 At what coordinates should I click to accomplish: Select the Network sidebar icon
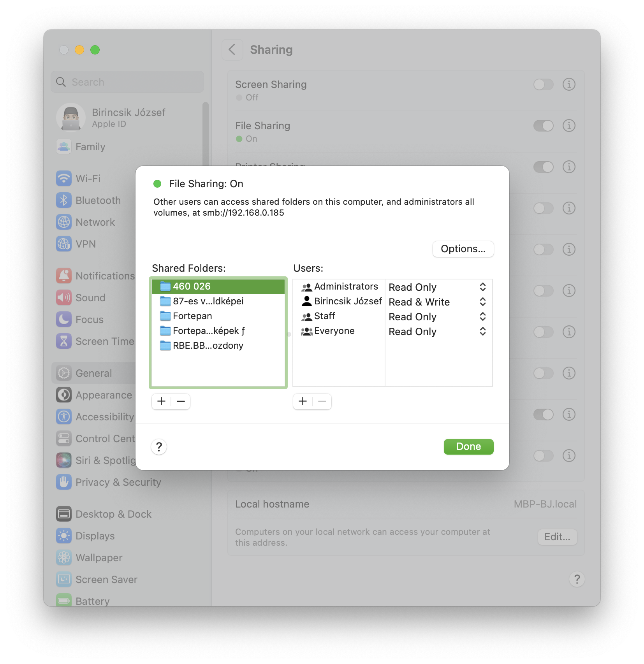pos(64,222)
